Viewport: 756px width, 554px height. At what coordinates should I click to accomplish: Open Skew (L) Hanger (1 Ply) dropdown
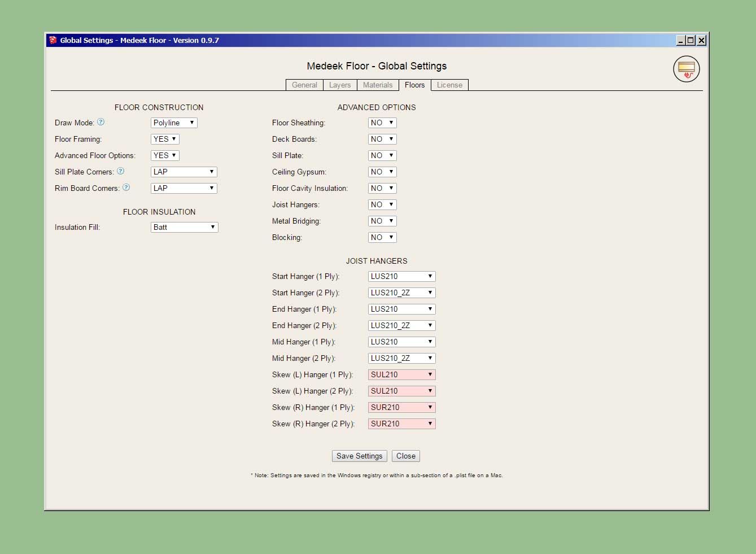click(x=401, y=374)
